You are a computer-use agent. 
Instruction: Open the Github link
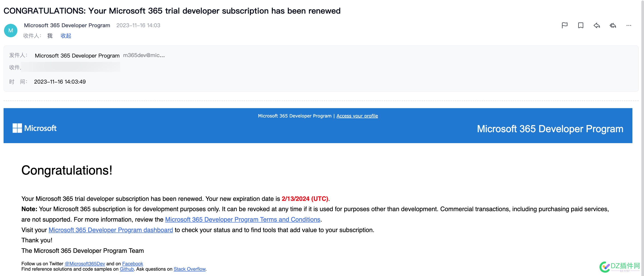(127, 269)
